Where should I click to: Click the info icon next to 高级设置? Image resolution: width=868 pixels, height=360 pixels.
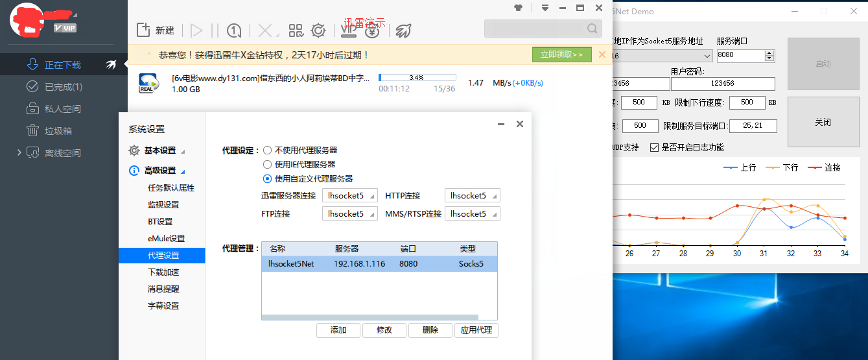134,171
